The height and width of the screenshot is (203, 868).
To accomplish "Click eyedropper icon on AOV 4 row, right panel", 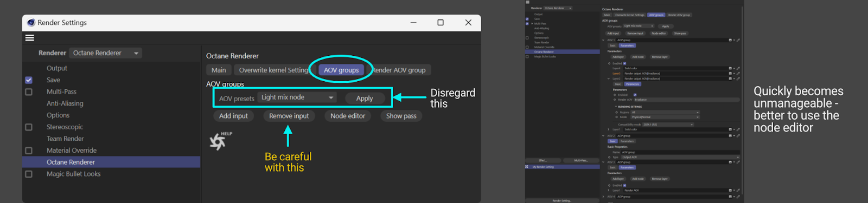I will click(738, 197).
